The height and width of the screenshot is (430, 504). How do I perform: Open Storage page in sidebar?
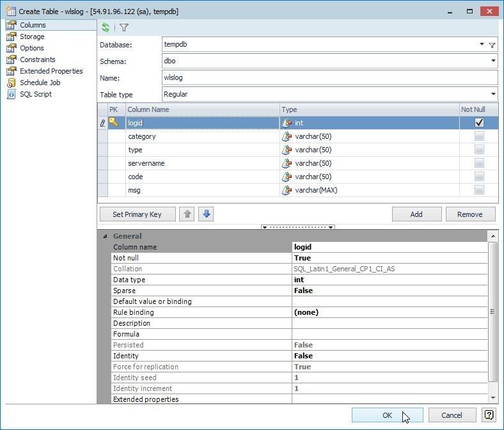point(32,36)
